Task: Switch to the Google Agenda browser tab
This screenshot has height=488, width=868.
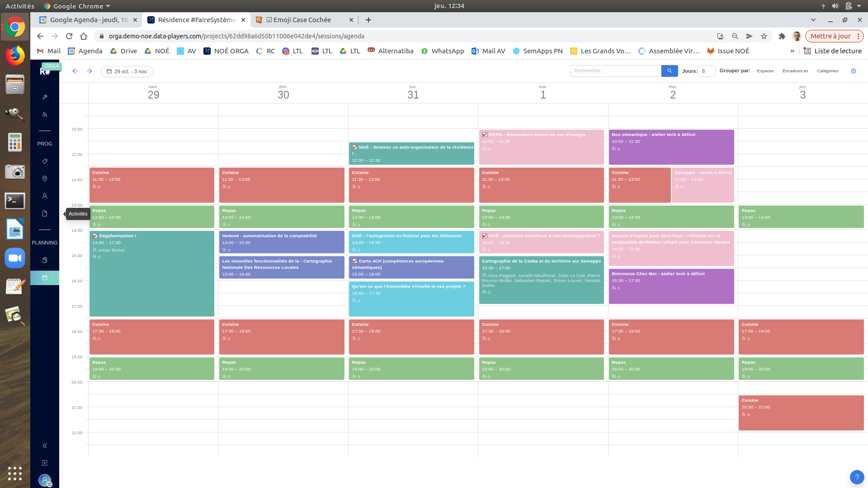Action: [86, 20]
